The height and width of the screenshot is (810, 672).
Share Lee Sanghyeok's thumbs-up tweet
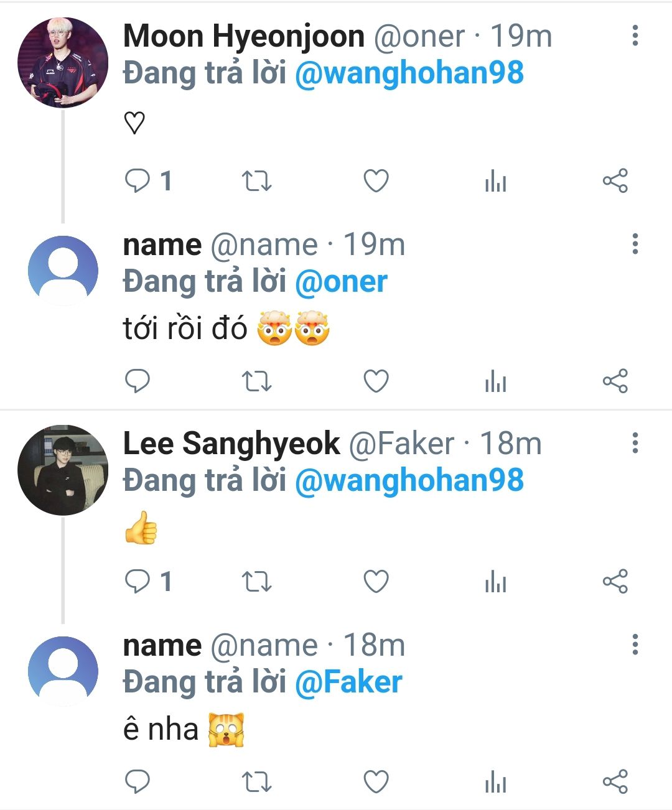(x=615, y=581)
